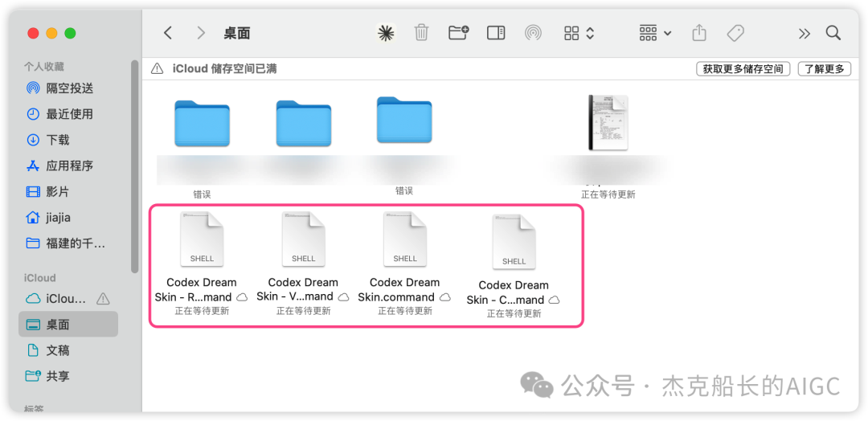Click cloud icon beside Skin - R...mand

(242, 297)
